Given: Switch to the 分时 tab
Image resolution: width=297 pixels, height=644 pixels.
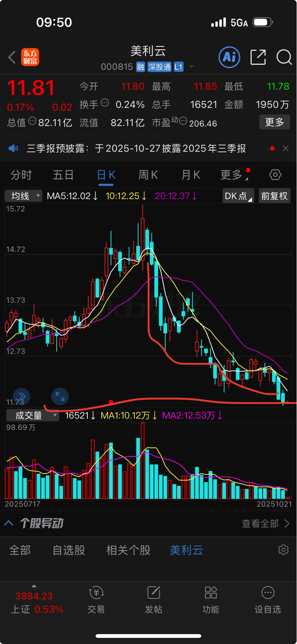Looking at the screenshot, I should 21,175.
